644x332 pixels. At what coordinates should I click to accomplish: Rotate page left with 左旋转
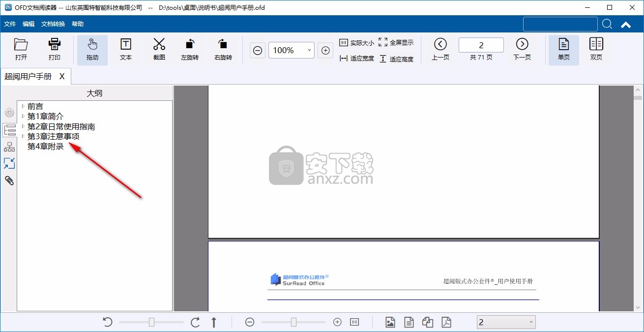(x=190, y=49)
